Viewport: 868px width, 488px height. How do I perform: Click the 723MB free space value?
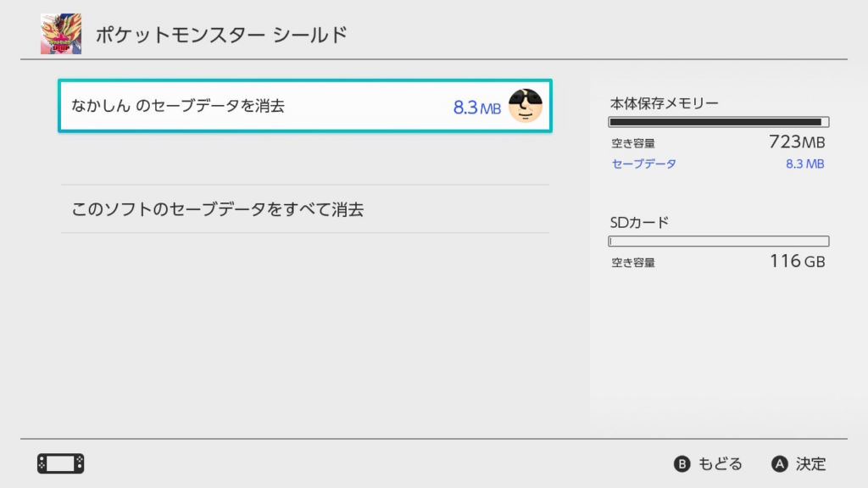click(797, 142)
